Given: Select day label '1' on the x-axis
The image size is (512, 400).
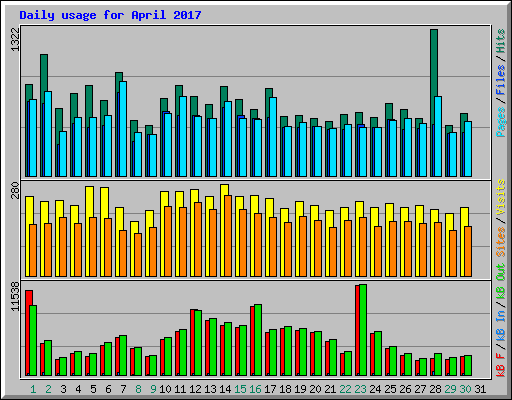Looking at the screenshot, I should coord(33,389).
